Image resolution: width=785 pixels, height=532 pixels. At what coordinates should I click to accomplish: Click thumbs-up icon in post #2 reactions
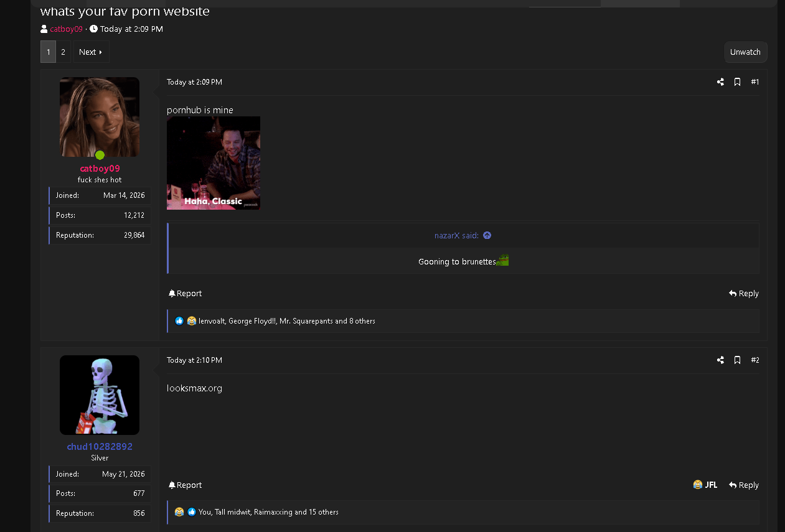pyautogui.click(x=192, y=512)
